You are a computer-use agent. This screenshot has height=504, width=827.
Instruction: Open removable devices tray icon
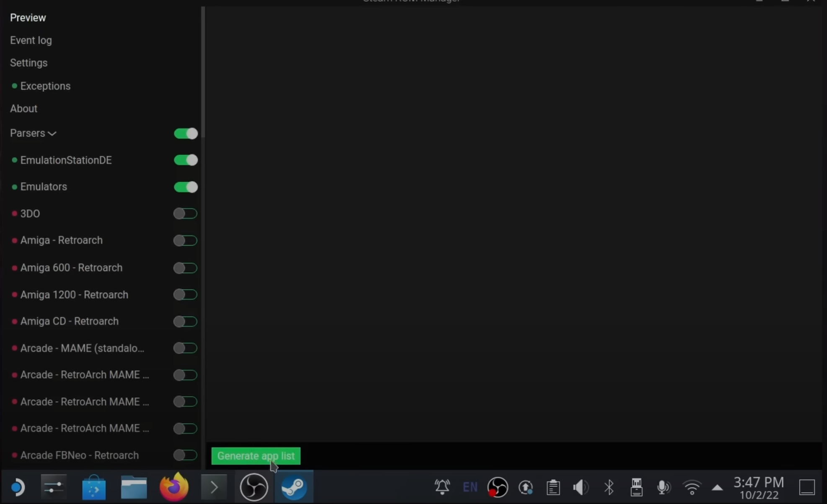[636, 487]
